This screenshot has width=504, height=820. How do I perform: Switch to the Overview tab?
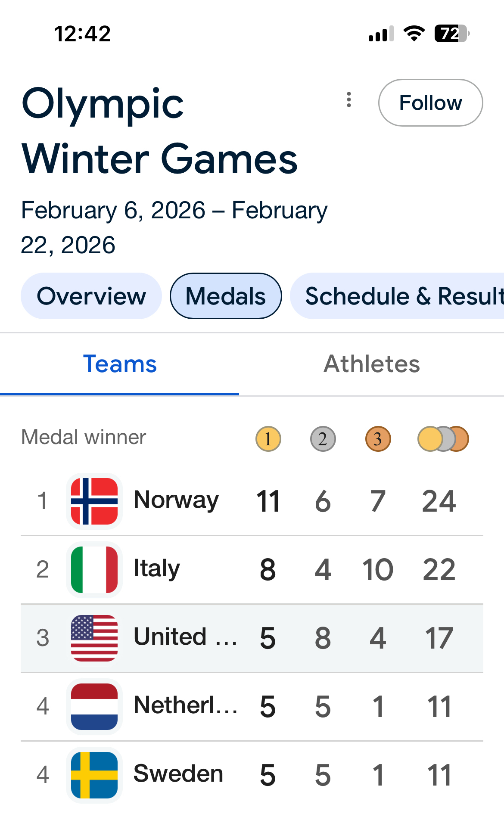coord(91,296)
